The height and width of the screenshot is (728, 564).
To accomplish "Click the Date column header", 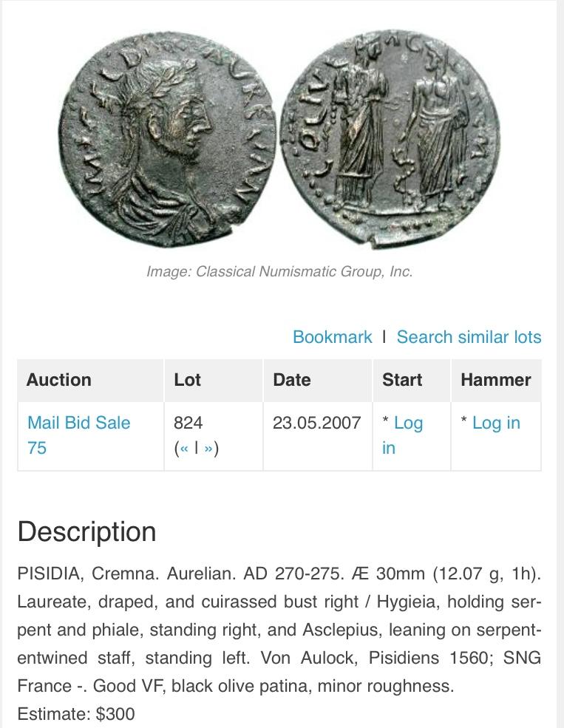I will pos(291,380).
